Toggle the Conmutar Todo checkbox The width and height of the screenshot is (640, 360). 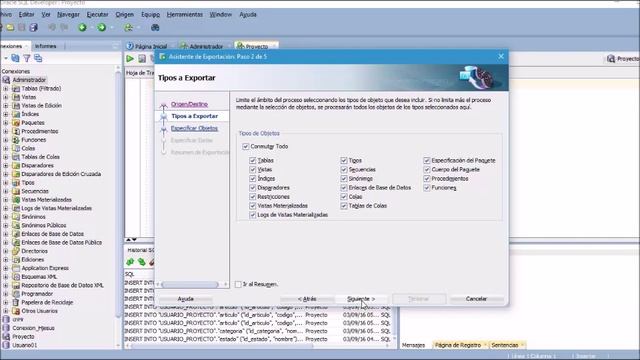click(x=246, y=146)
